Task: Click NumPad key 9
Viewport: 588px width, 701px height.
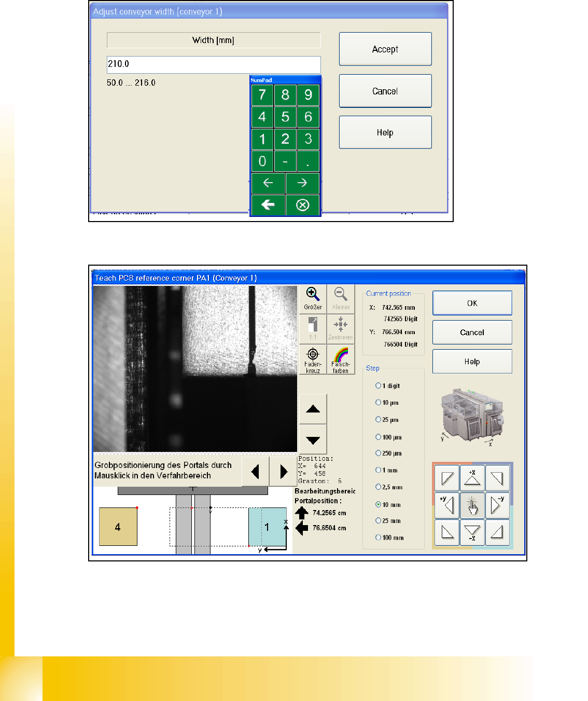Action: point(308,95)
